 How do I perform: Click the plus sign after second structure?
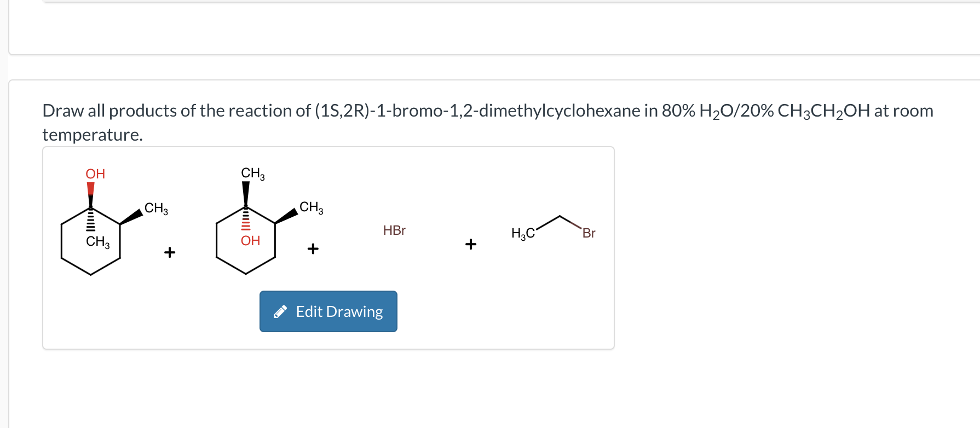313,248
